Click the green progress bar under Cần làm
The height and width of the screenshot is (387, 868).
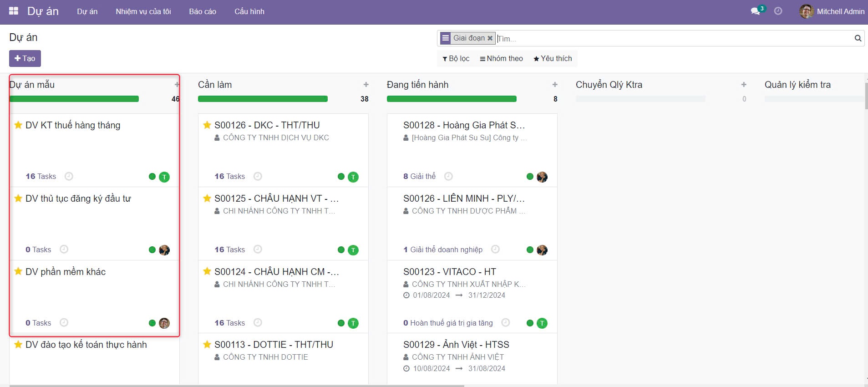pyautogui.click(x=263, y=99)
